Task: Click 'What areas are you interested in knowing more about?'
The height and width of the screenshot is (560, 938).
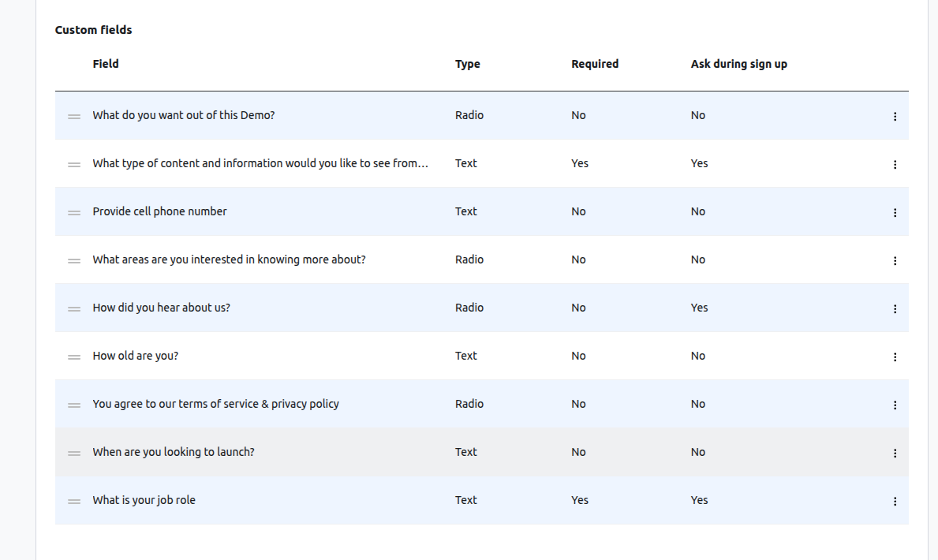Action: [x=229, y=259]
